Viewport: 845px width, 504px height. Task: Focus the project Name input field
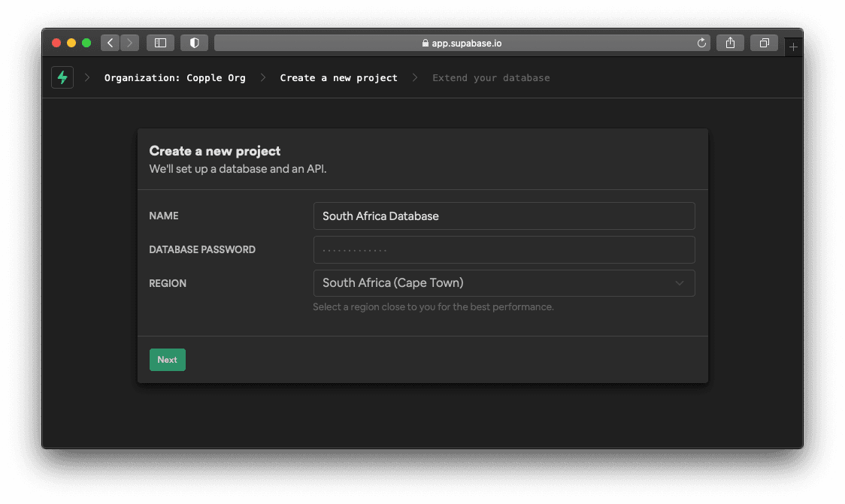coord(504,216)
